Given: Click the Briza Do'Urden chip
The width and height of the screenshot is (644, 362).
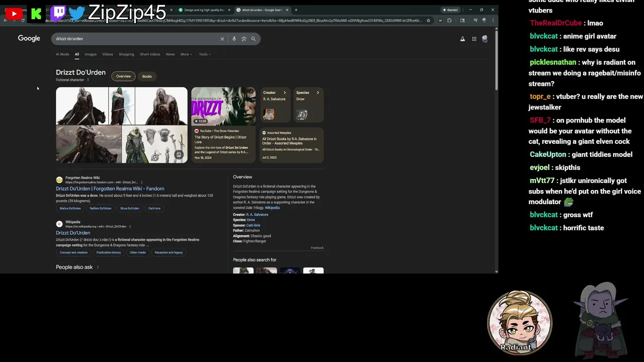Looking at the screenshot, I should point(130,208).
